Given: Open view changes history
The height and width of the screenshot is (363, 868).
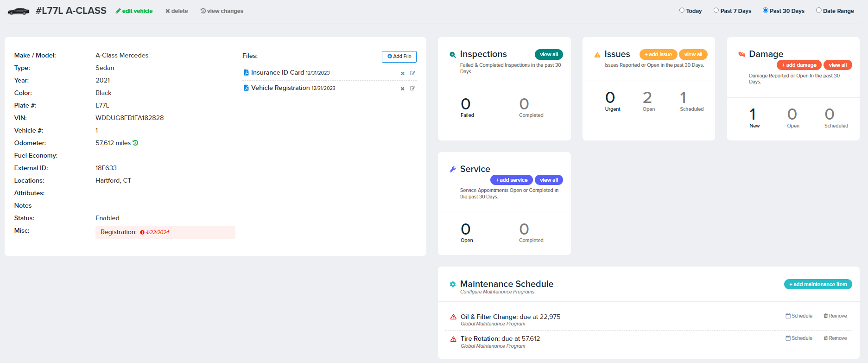Looking at the screenshot, I should point(222,11).
